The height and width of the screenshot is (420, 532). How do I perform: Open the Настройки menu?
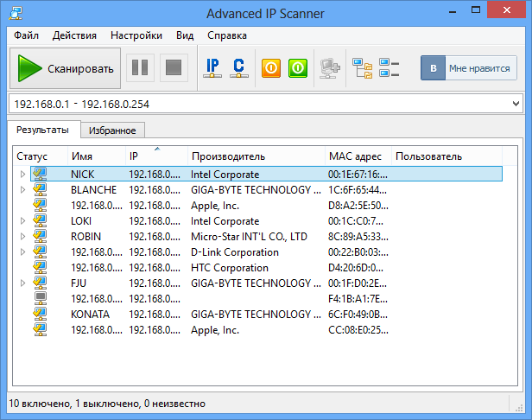click(136, 35)
